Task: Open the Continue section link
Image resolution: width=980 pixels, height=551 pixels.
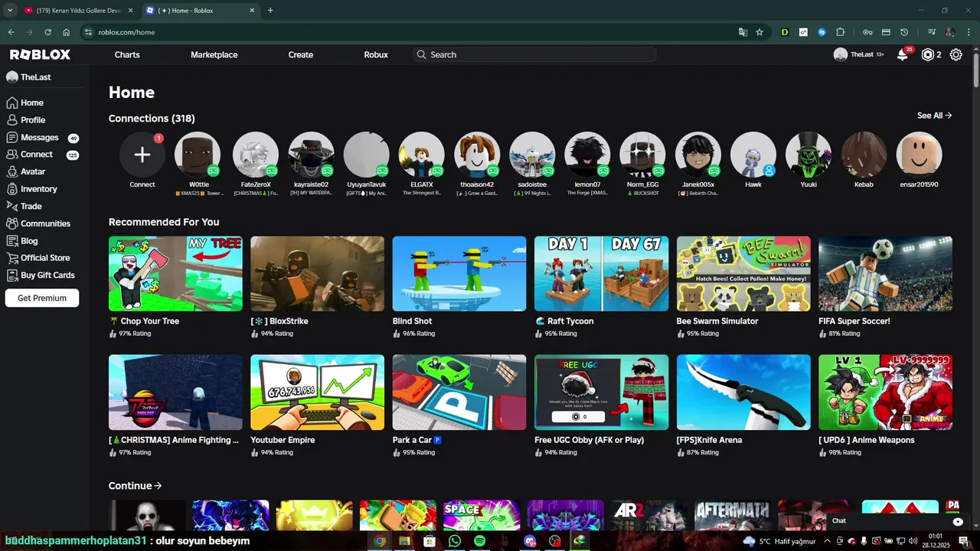Action: (x=136, y=486)
